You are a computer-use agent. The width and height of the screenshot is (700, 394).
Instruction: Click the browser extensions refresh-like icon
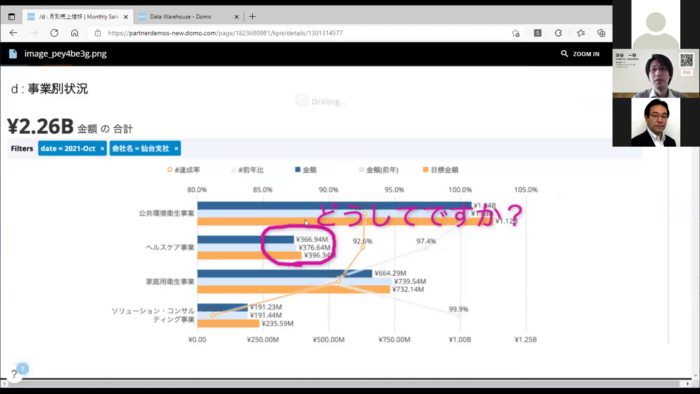coord(558,33)
